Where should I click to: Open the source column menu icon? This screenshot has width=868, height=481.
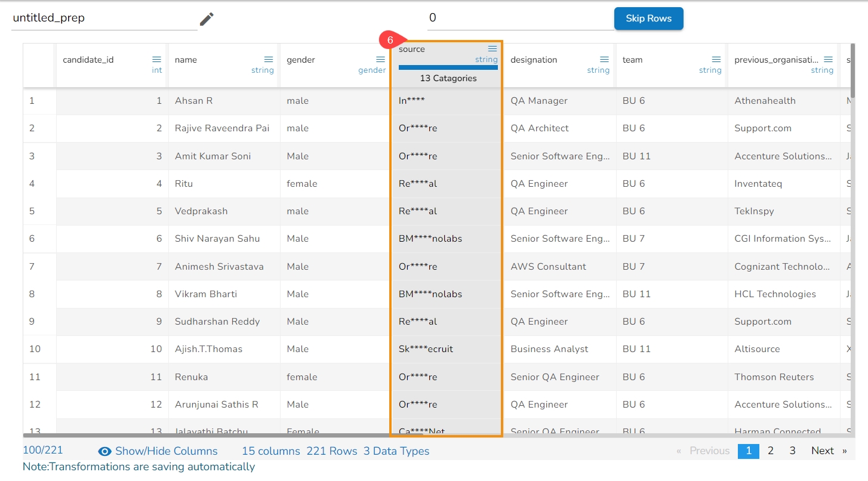click(x=493, y=48)
